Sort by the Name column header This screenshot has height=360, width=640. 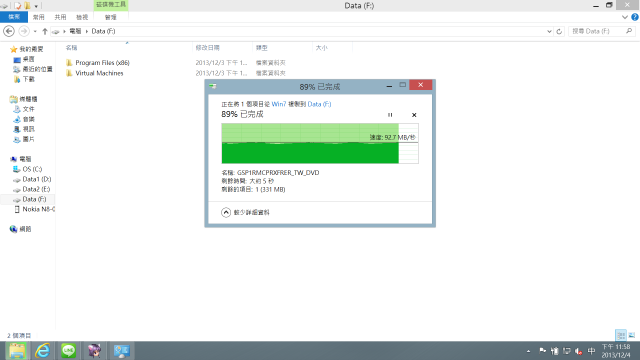(71, 48)
